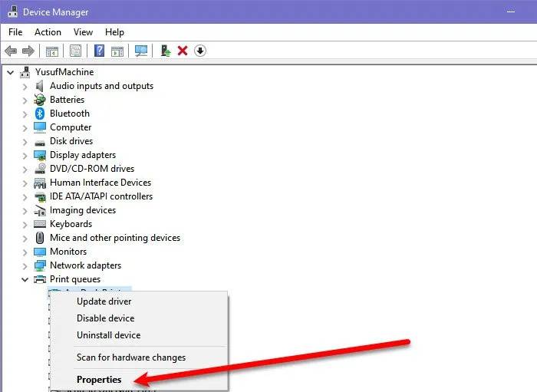Select the YusufMachine tree label
The image size is (537, 392).
point(64,72)
